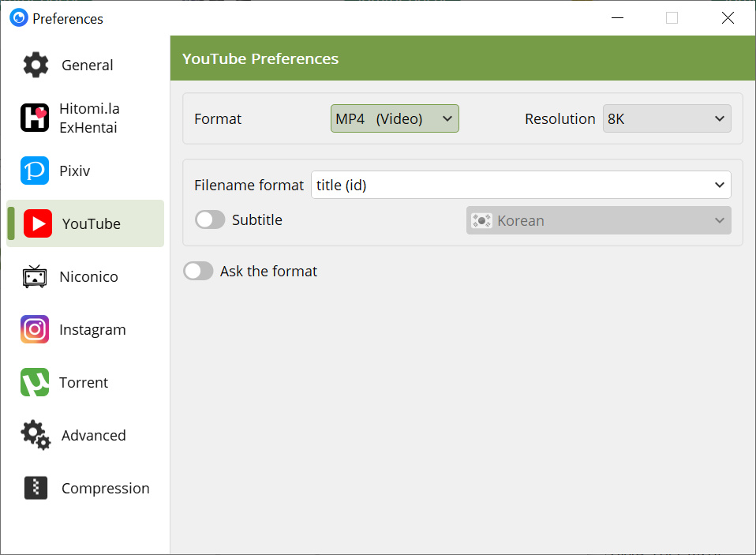The image size is (756, 555).
Task: Click the Preferences app logo icon
Action: (x=19, y=18)
